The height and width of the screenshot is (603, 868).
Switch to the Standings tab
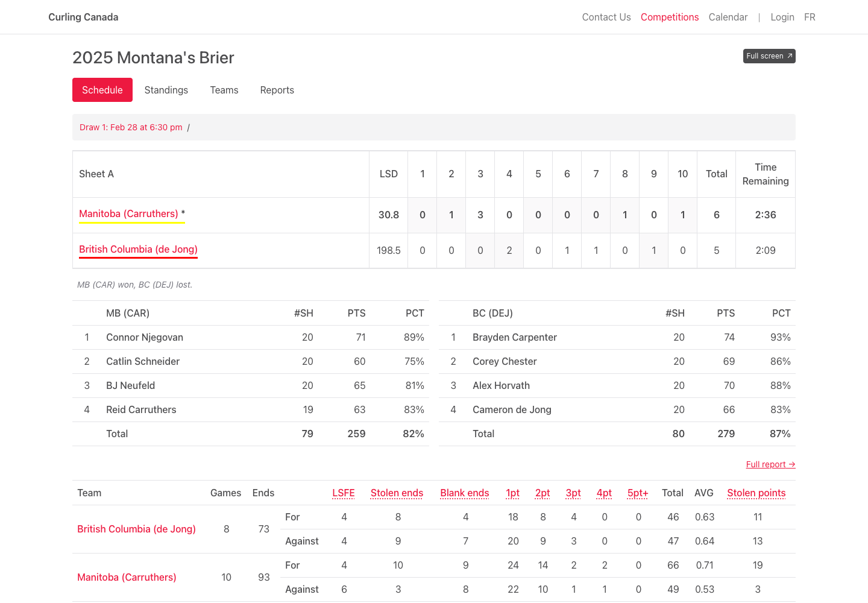click(166, 90)
